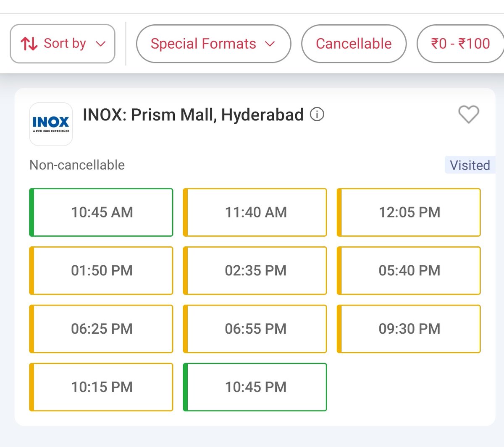Viewport: 504px width, 447px height.
Task: Favorite the cinema with heart icon
Action: coord(468,114)
